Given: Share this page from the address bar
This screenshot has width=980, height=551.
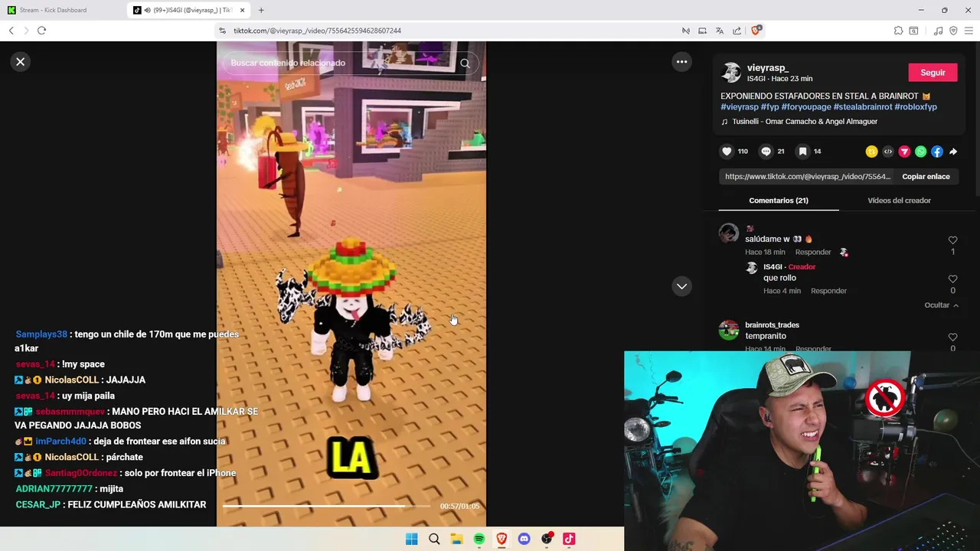Looking at the screenshot, I should pos(737,31).
